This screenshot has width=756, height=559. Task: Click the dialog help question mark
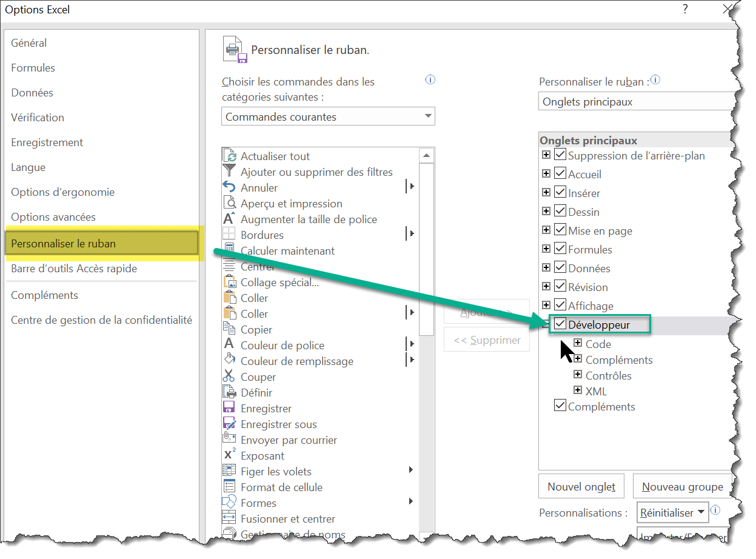click(x=686, y=9)
